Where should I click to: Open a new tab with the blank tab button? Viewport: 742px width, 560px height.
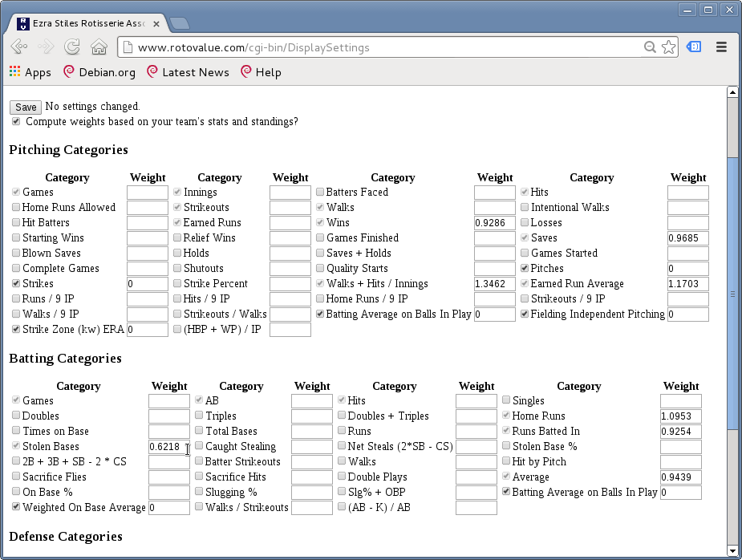[x=180, y=22]
